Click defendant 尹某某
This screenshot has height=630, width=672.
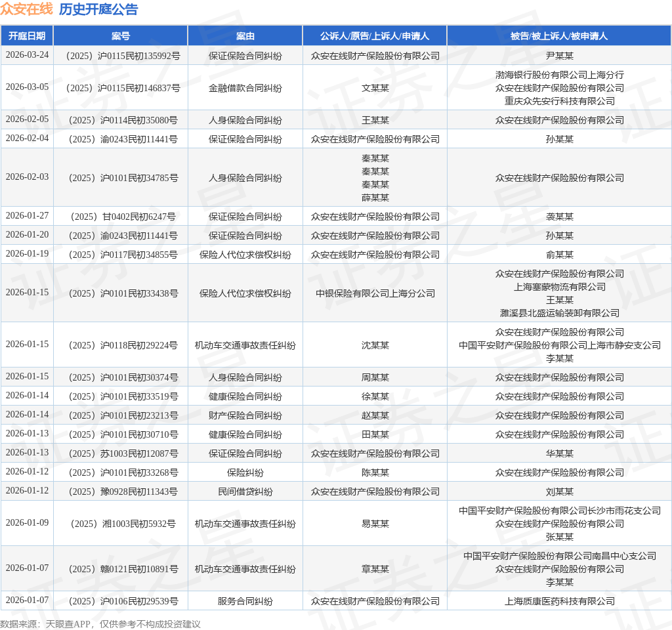point(559,56)
